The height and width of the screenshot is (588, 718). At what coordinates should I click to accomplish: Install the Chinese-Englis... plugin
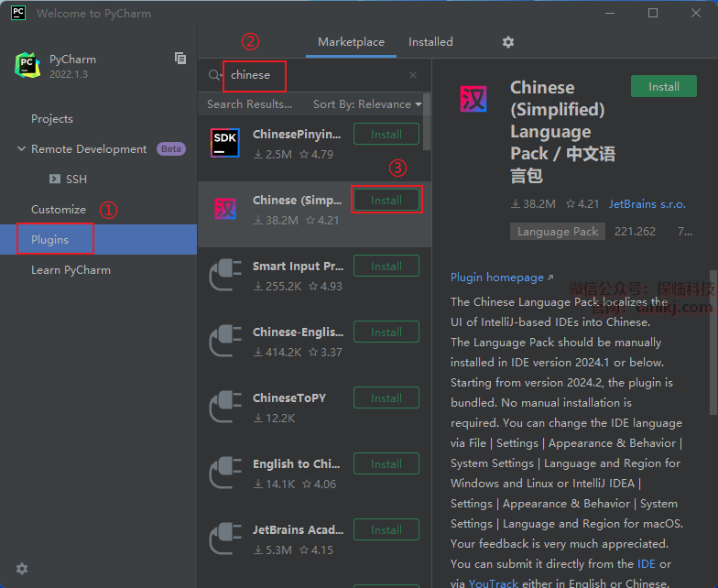pos(386,332)
